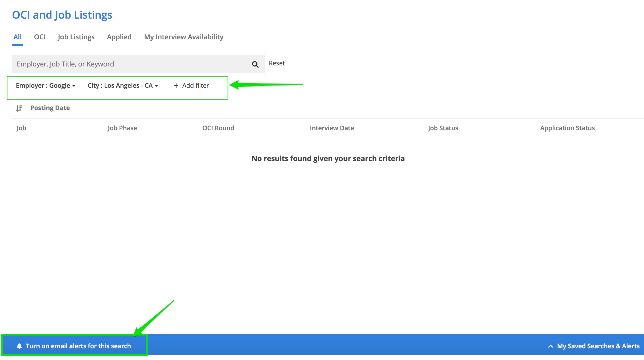This screenshot has height=360, width=644.
Task: Open the City : Los Angeles - CA dropdown
Action: click(x=123, y=86)
